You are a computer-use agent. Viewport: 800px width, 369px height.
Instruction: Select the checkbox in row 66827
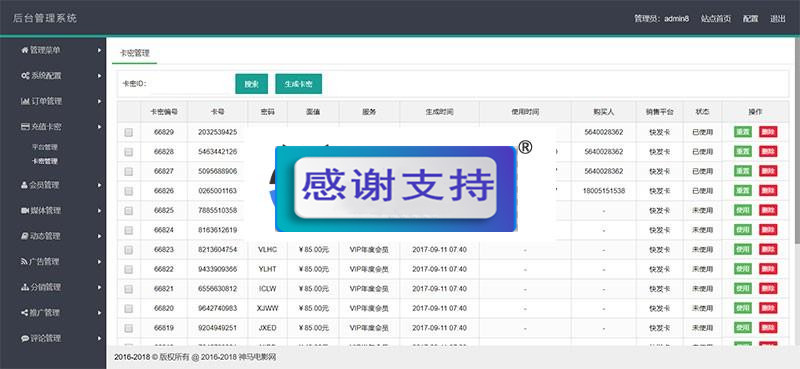click(x=129, y=171)
